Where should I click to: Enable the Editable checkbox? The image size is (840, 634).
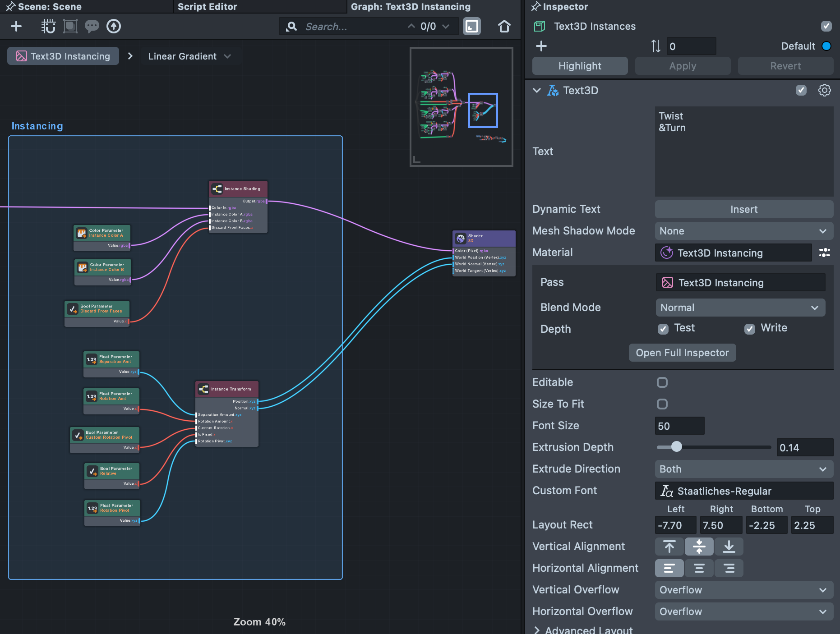coord(662,382)
